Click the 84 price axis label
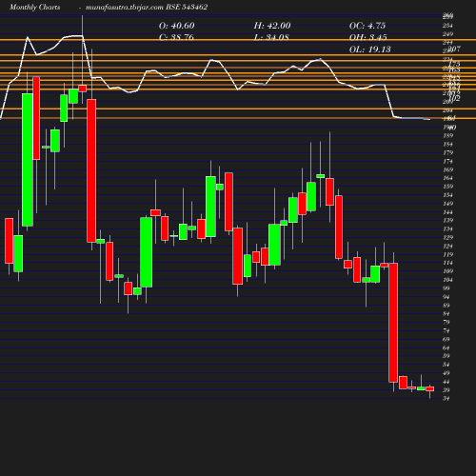Screen dimensions: 476x476 tap(446, 314)
